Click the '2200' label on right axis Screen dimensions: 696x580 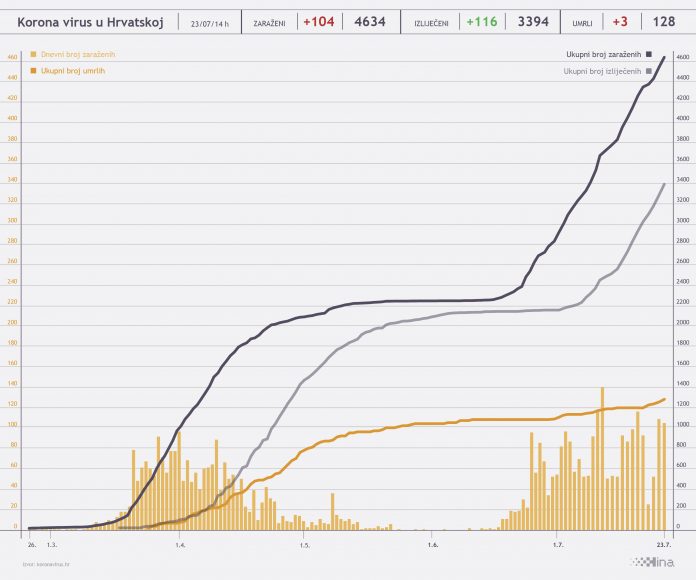pos(683,302)
